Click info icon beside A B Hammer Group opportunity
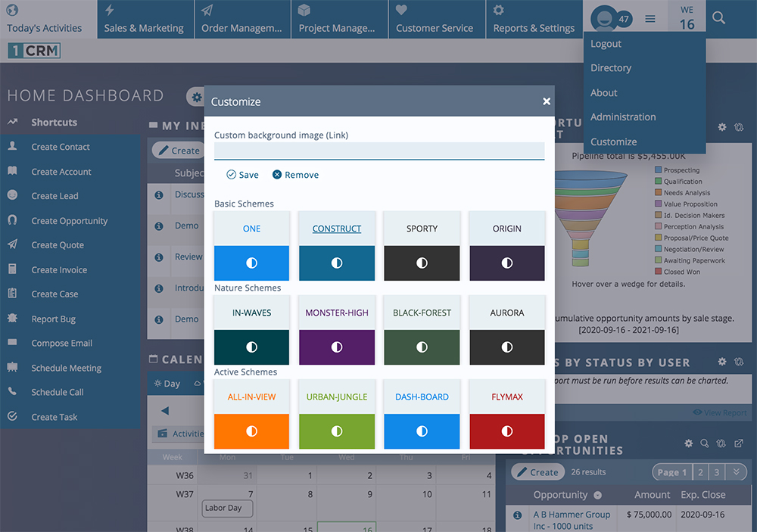 [x=517, y=515]
